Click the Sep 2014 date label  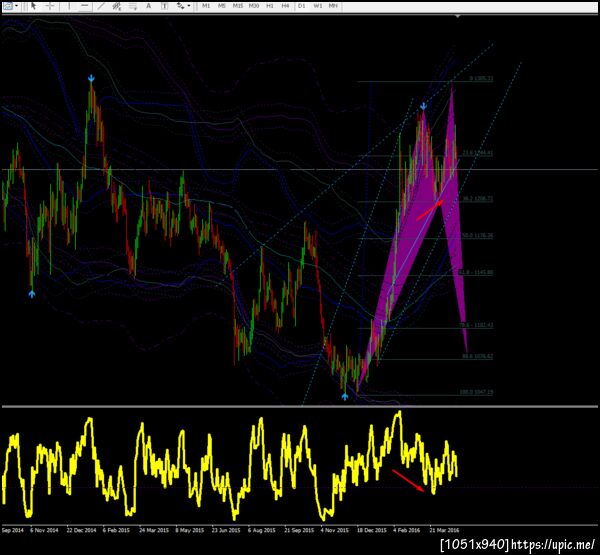13,530
